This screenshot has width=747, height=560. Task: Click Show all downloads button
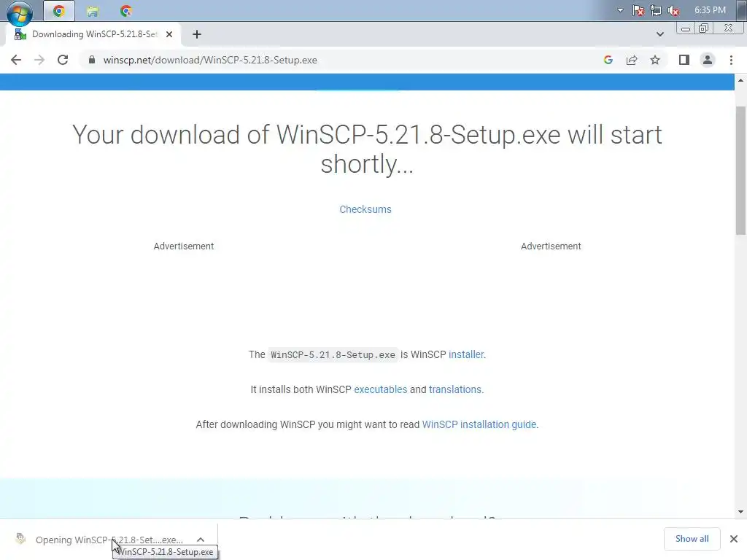pyautogui.click(x=692, y=539)
